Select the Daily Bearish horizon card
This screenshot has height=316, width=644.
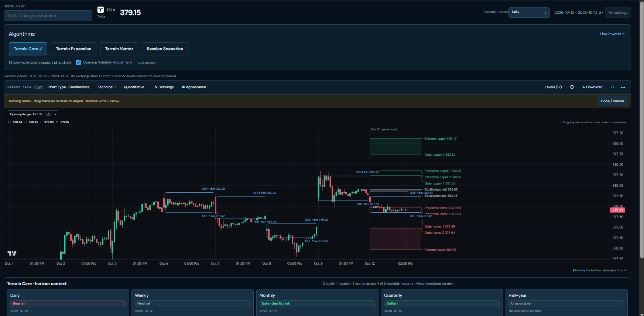(68, 303)
